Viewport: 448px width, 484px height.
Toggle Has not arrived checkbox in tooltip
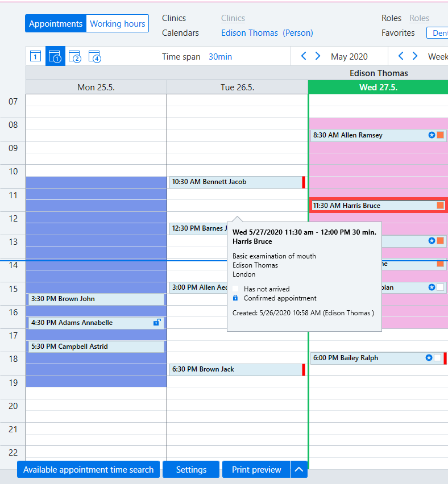(235, 289)
